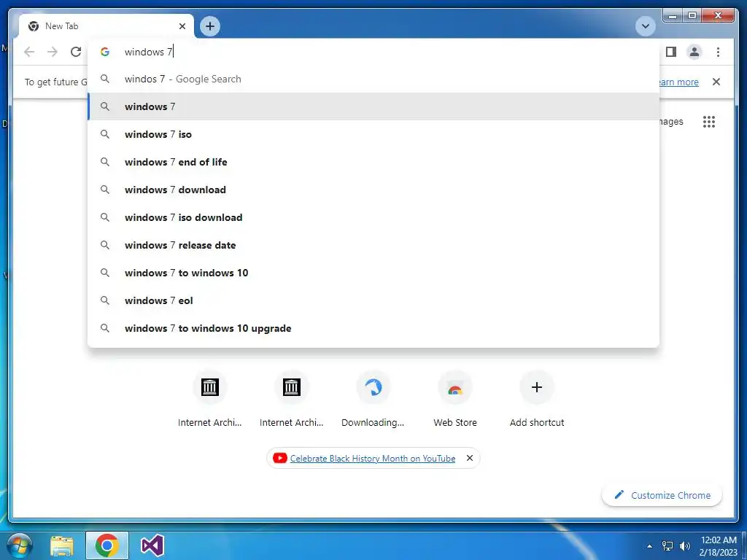Choose the highlighted 'windows 7' suggestion

[373, 106]
